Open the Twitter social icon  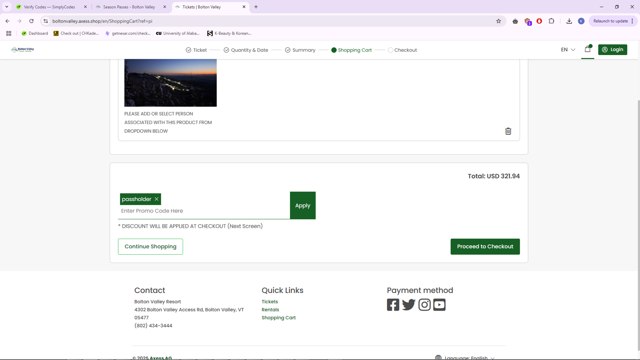tap(409, 305)
